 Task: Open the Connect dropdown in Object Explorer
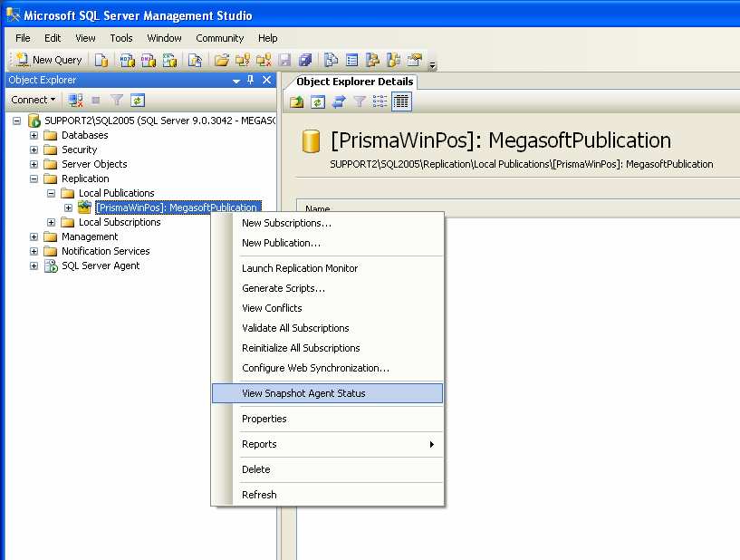pos(33,100)
